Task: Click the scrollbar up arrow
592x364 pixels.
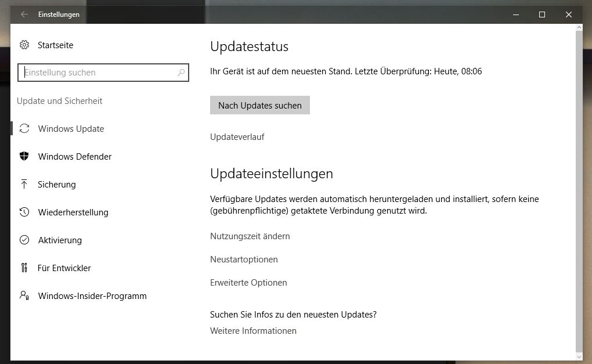Action: 579,27
